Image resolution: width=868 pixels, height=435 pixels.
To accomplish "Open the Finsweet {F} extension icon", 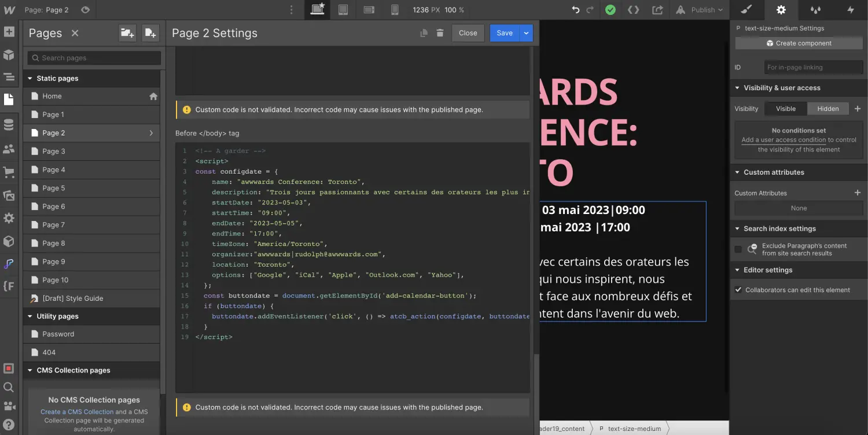I will tap(9, 286).
